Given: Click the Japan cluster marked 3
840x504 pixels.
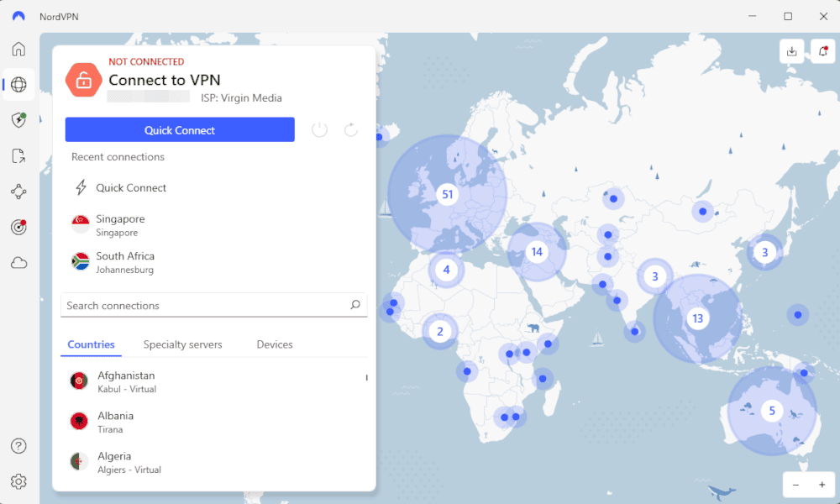Looking at the screenshot, I should 765,252.
